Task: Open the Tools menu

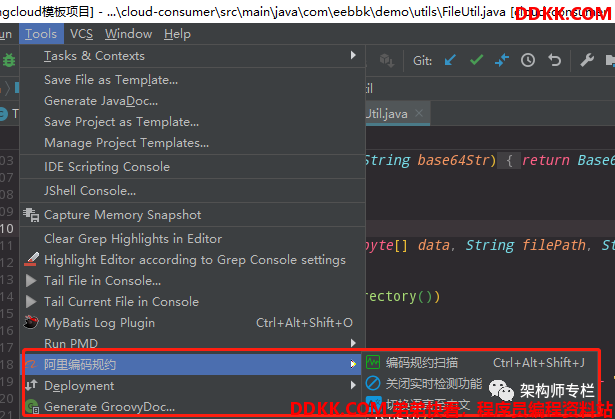Action: pyautogui.click(x=41, y=34)
